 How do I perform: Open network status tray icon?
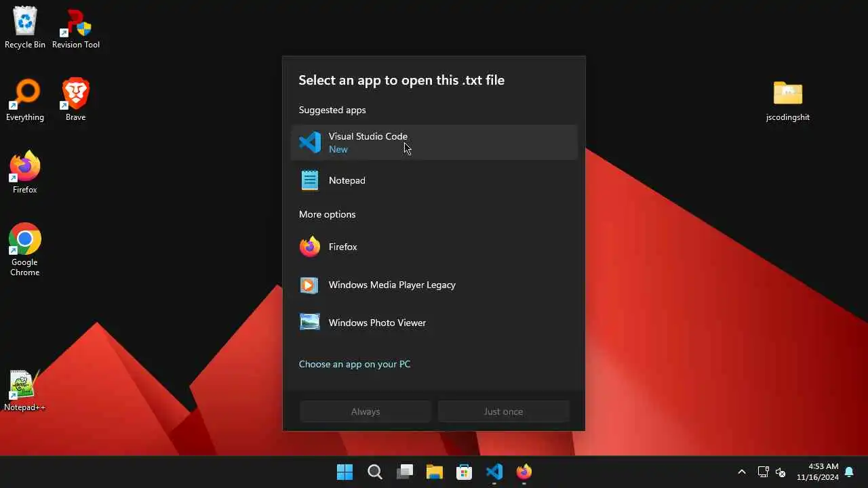click(x=763, y=472)
